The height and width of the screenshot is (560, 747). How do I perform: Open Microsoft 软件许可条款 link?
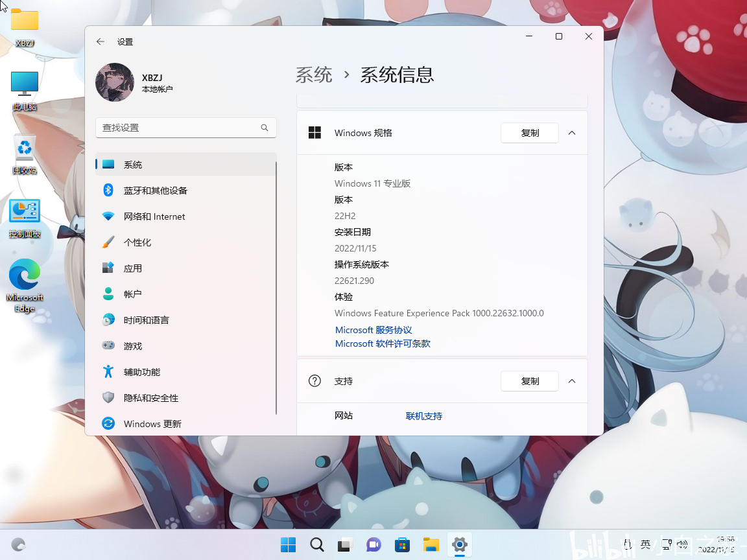coord(383,344)
